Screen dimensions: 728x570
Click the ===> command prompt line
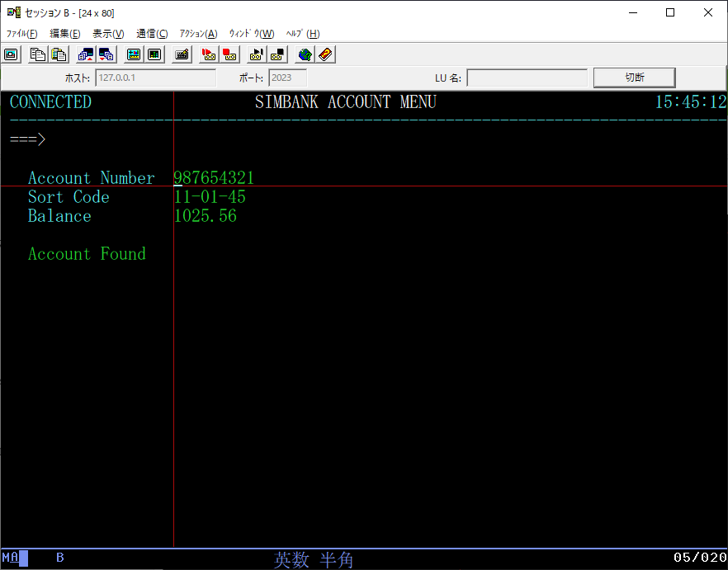(28, 139)
